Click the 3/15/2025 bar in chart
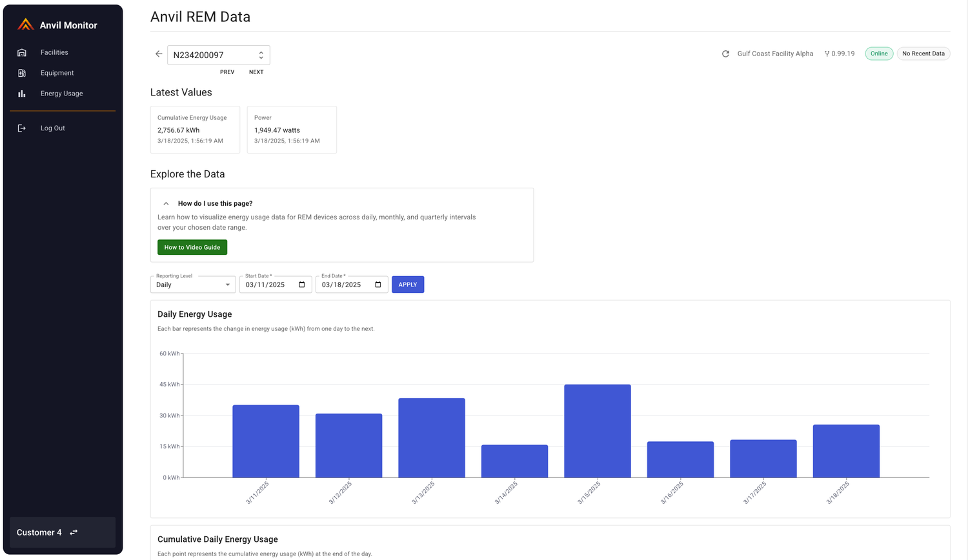 [598, 431]
